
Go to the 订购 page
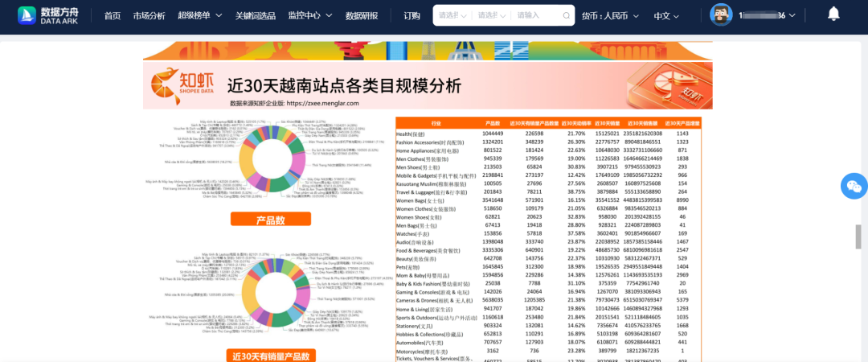[411, 15]
